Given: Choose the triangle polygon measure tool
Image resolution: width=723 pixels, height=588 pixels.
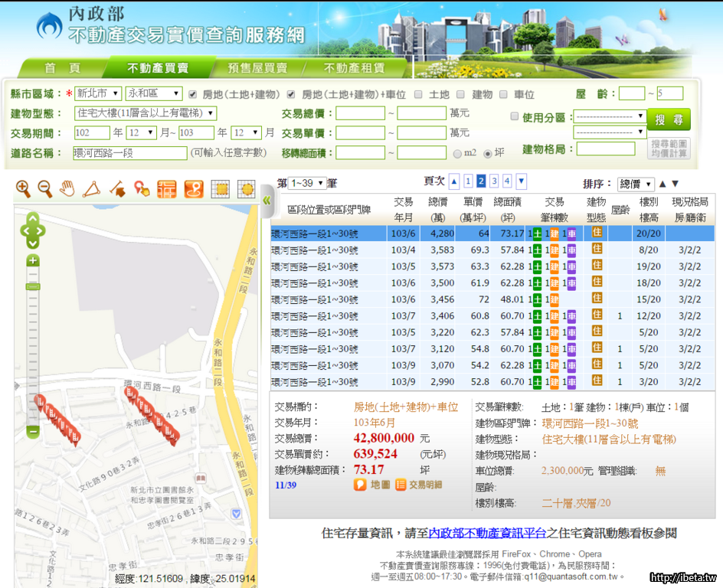Looking at the screenshot, I should pos(92,188).
